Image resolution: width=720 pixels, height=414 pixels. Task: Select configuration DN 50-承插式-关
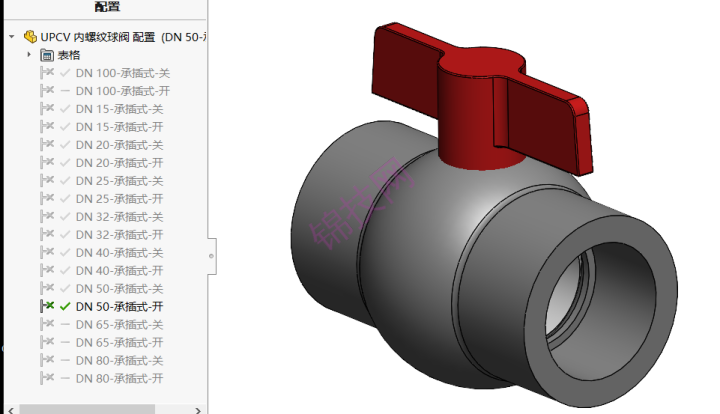[x=119, y=289]
